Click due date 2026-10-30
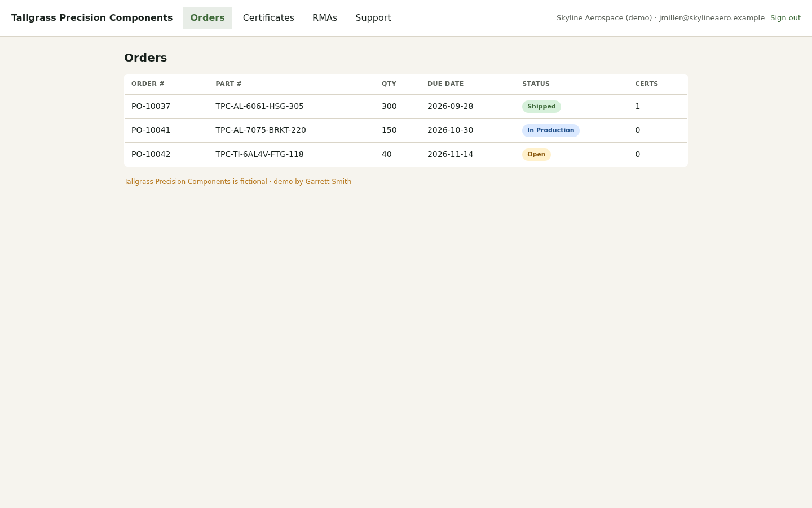The height and width of the screenshot is (508, 812). click(x=450, y=130)
